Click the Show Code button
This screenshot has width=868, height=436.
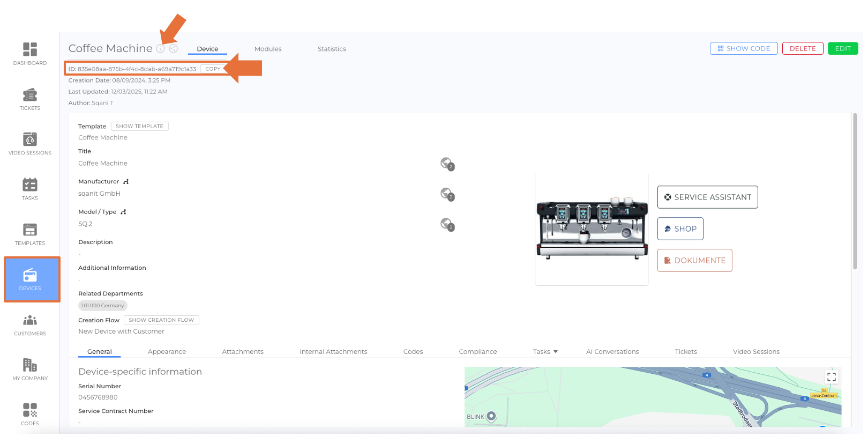[x=744, y=48]
